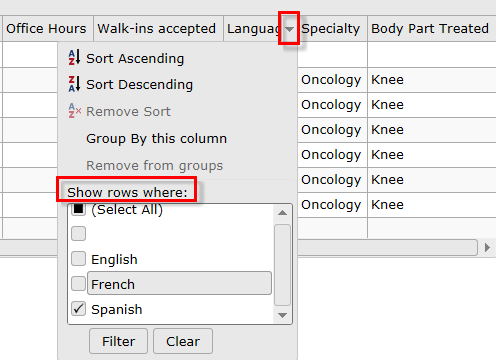This screenshot has width=496, height=360.
Task: Open the Language column dropdown arrow
Action: [289, 29]
